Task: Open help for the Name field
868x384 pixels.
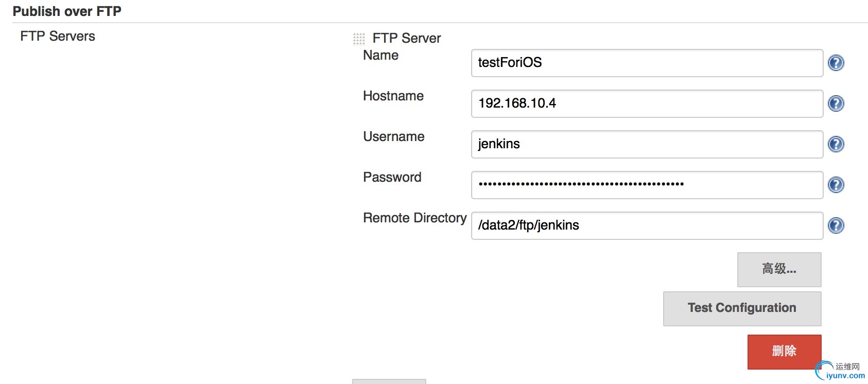Action: pos(836,63)
